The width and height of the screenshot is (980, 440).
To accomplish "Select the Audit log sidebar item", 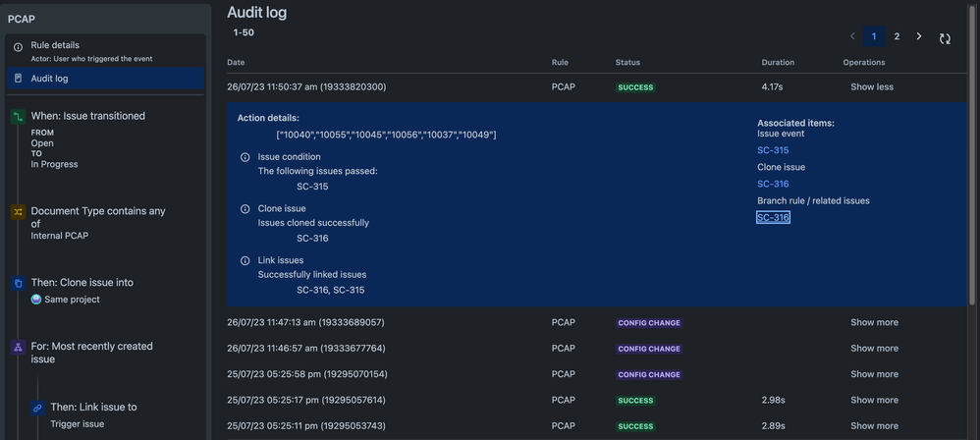I will click(x=106, y=79).
